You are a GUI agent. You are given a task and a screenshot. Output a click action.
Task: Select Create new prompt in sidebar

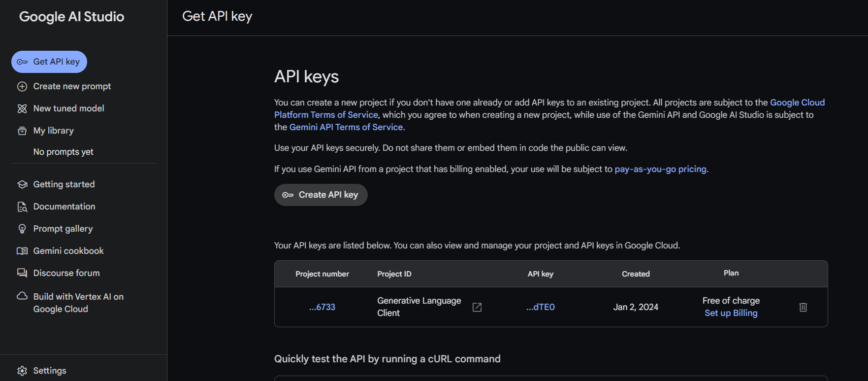pos(72,86)
